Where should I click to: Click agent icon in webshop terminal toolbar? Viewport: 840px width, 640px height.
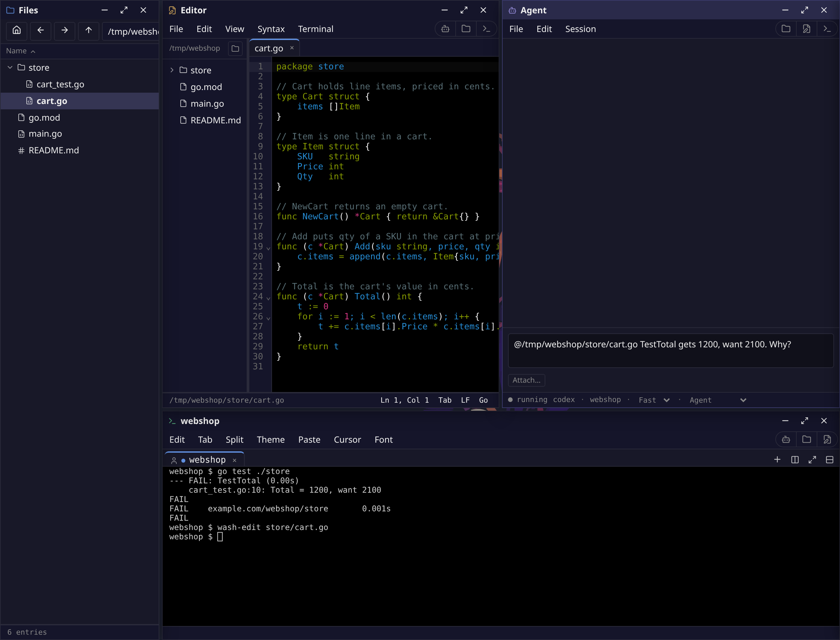(x=786, y=440)
